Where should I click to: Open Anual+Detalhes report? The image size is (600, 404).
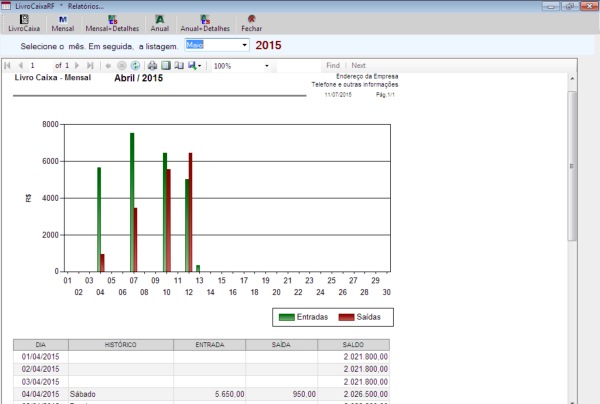(205, 23)
